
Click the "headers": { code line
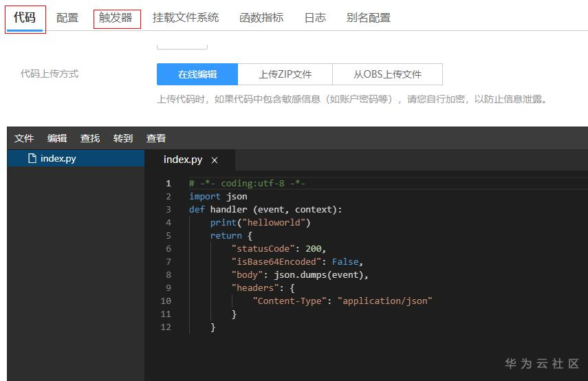coord(263,288)
